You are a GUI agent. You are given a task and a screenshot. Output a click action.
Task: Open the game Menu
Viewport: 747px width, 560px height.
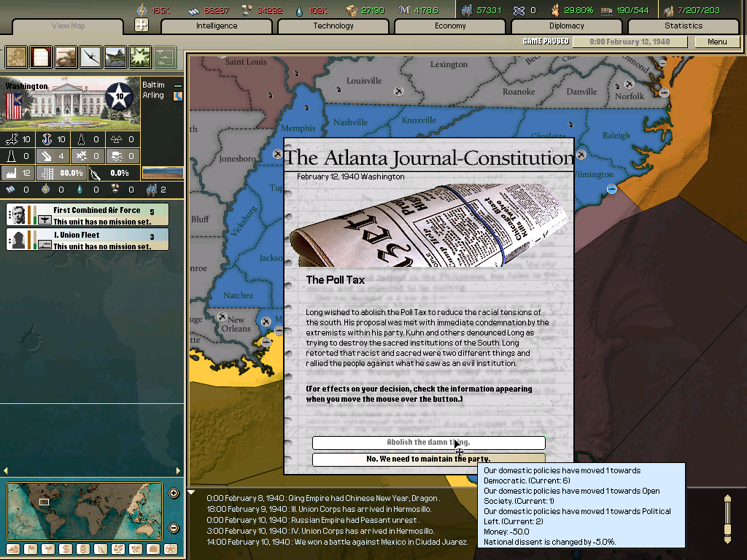pyautogui.click(x=717, y=42)
